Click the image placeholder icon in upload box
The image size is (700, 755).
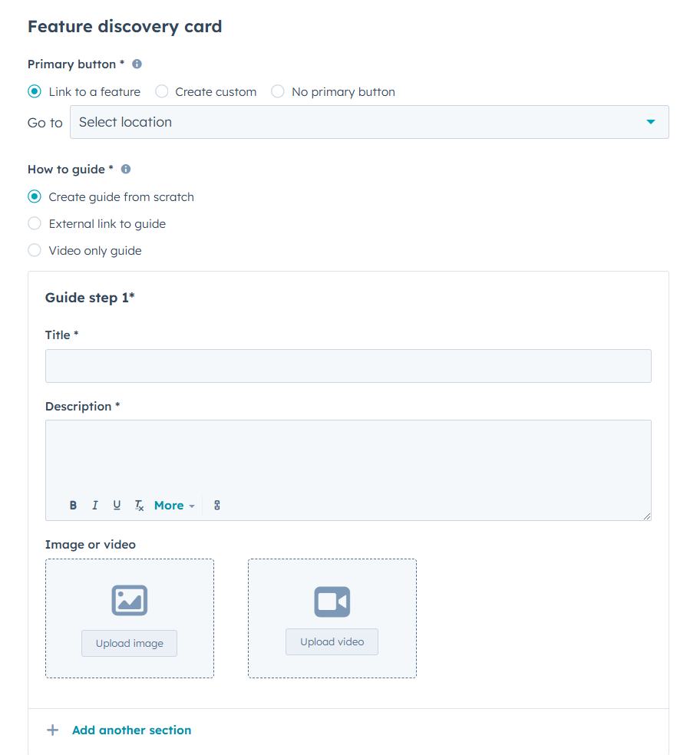[129, 601]
